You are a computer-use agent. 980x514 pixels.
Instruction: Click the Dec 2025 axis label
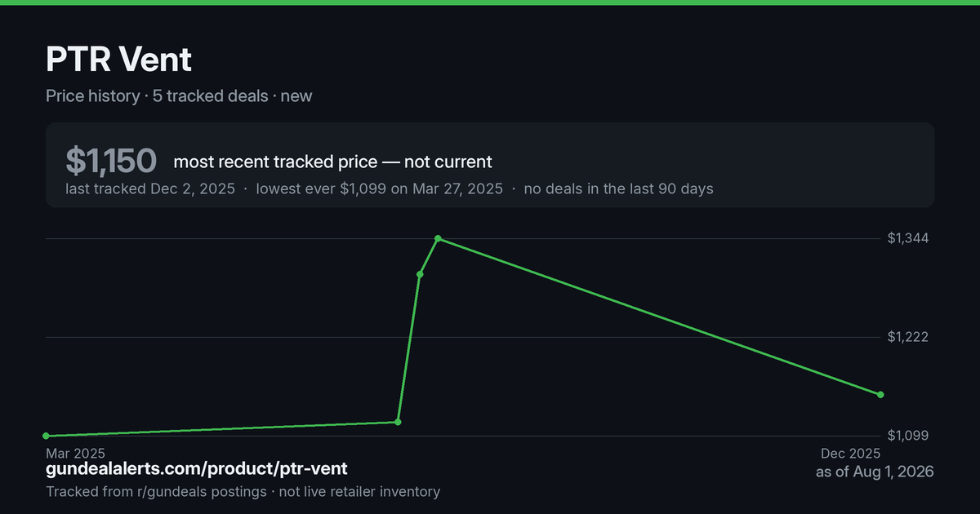tap(851, 453)
